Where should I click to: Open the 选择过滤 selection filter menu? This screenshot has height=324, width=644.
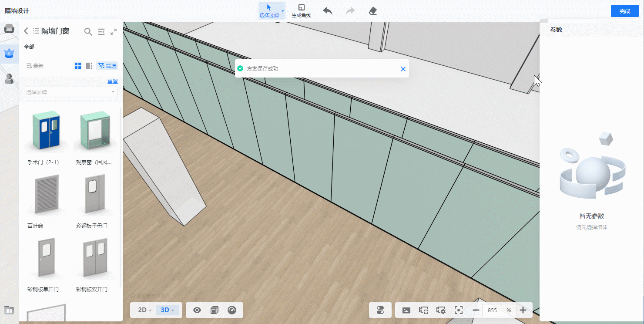(x=283, y=11)
